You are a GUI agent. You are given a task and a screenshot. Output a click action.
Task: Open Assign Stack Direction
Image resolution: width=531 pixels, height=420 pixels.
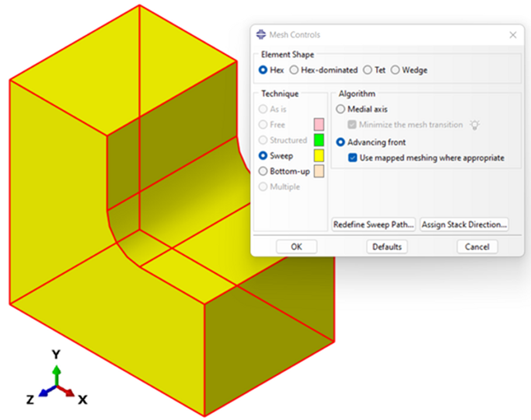[464, 224]
